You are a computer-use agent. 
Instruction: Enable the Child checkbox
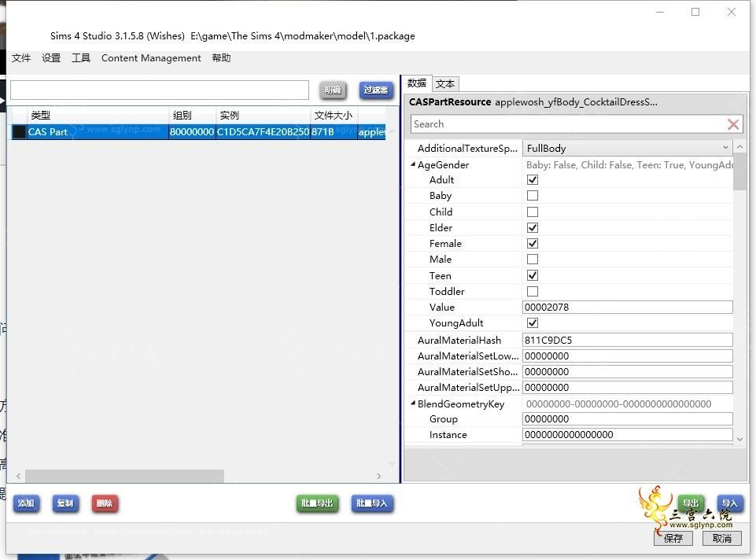tap(533, 212)
